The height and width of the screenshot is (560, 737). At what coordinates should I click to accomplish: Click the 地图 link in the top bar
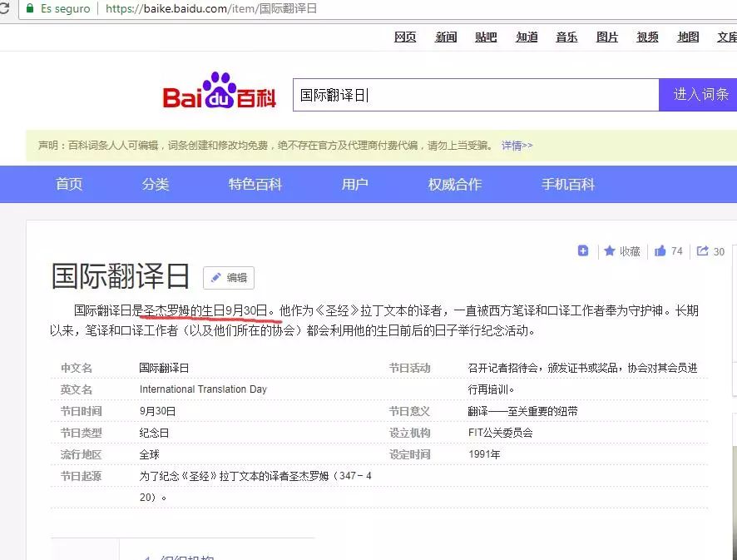687,37
